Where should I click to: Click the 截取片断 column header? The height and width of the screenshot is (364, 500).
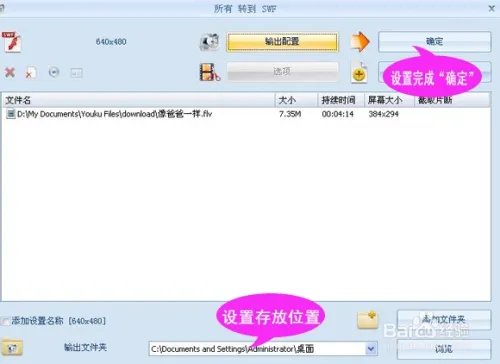[452, 100]
